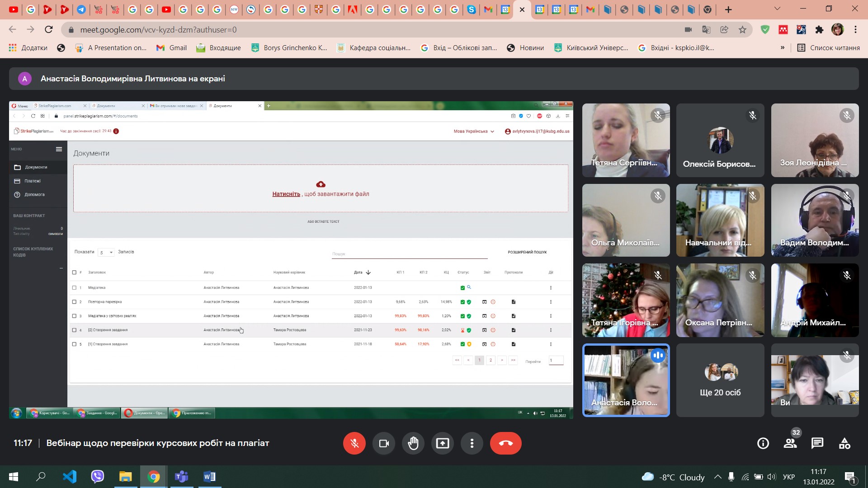Open the chat with everyone panel
The width and height of the screenshot is (868, 488).
coord(817,444)
